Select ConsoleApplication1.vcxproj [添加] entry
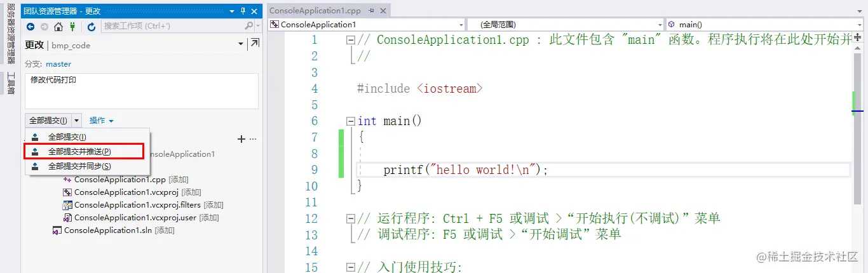Image resolution: width=868 pixels, height=273 pixels. [138, 192]
